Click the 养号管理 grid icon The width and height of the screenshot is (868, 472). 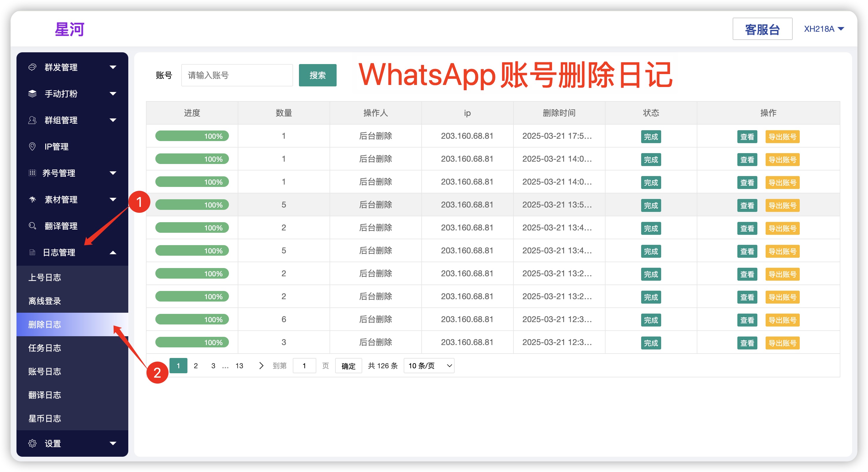click(x=32, y=173)
